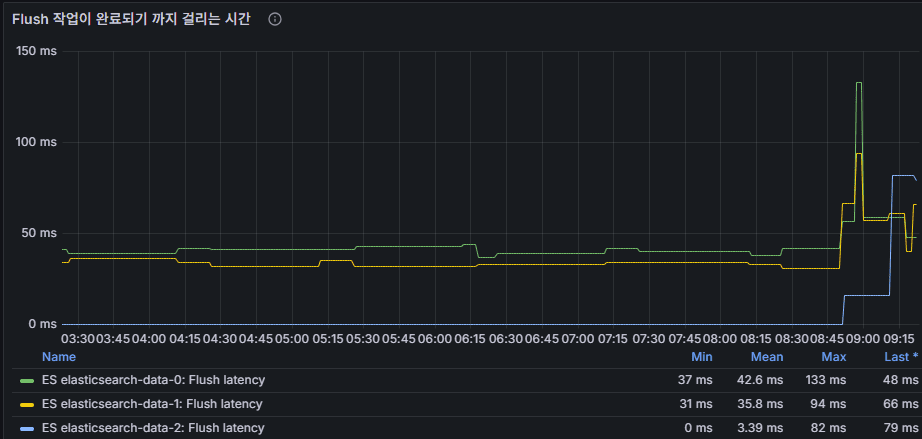The height and width of the screenshot is (439, 922).
Task: Sort legend by Mean column
Action: [x=767, y=357]
